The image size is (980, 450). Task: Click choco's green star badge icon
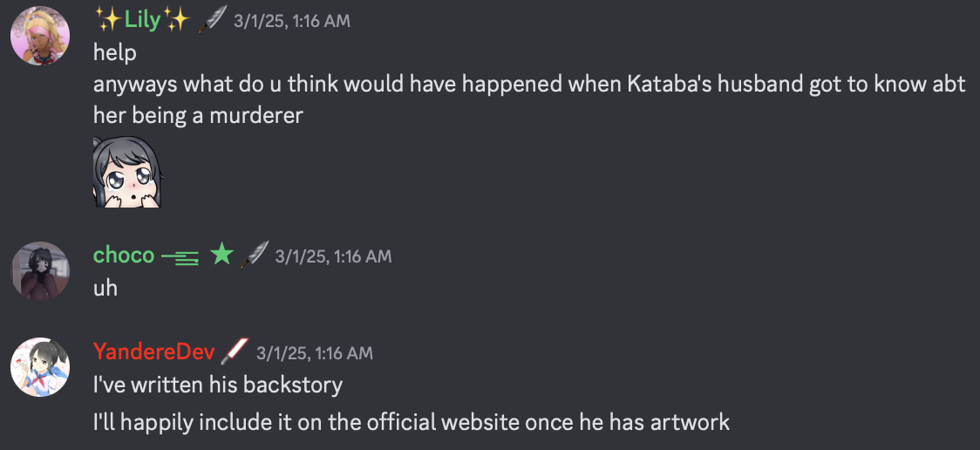222,255
